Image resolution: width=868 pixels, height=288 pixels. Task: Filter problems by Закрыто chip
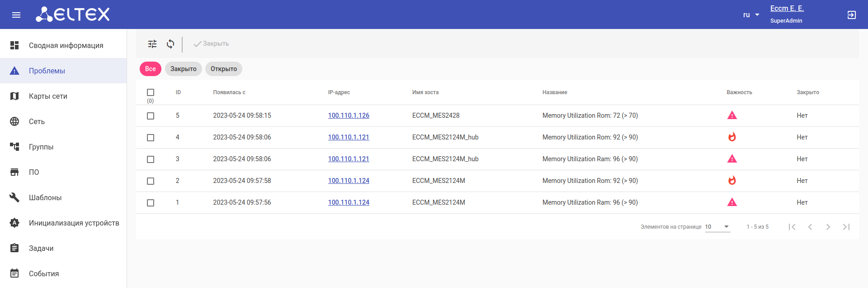(183, 69)
